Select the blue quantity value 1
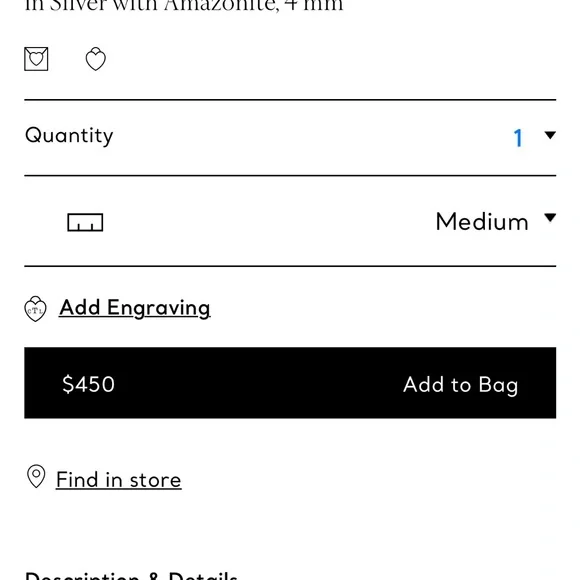 [x=518, y=138]
